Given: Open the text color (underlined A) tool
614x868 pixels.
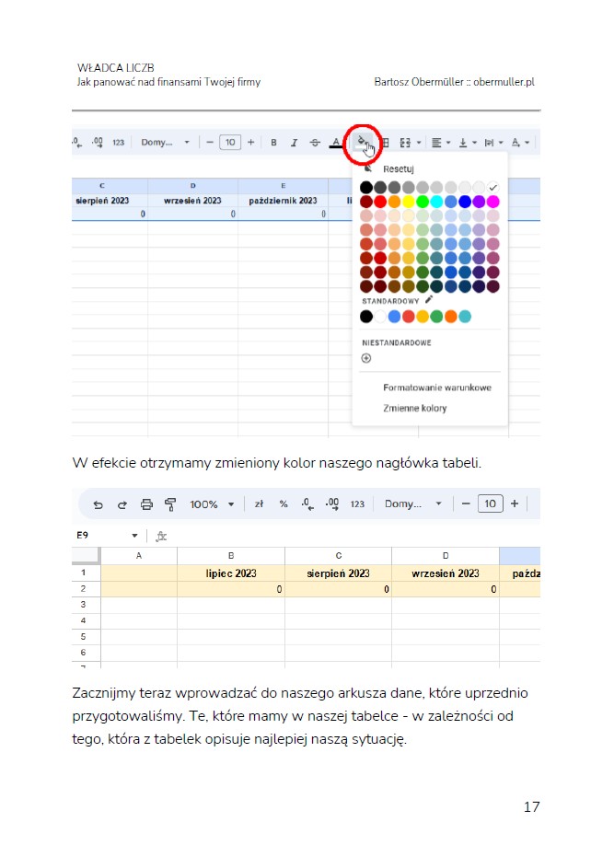Looking at the screenshot, I should coord(335,143).
